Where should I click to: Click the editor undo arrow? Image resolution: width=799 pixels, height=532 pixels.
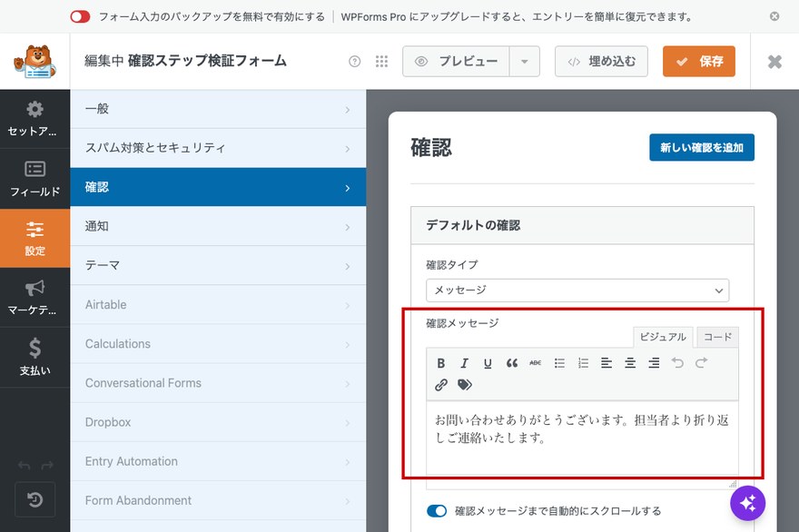point(677,363)
